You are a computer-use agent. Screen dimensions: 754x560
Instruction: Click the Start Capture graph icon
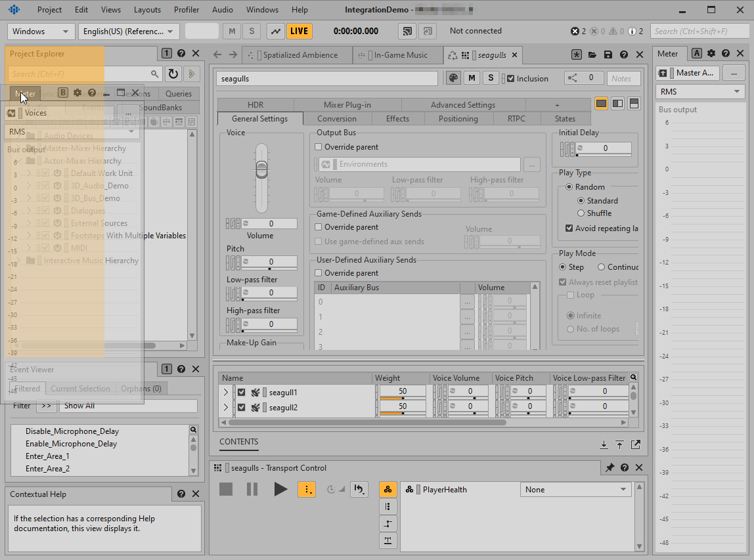276,31
